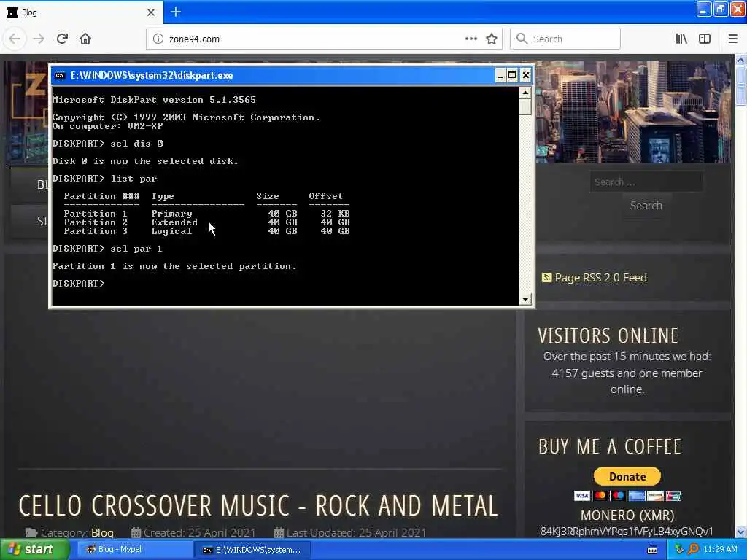This screenshot has height=560, width=747.
Task: Click diskpart console scroll down arrow
Action: pos(525,300)
